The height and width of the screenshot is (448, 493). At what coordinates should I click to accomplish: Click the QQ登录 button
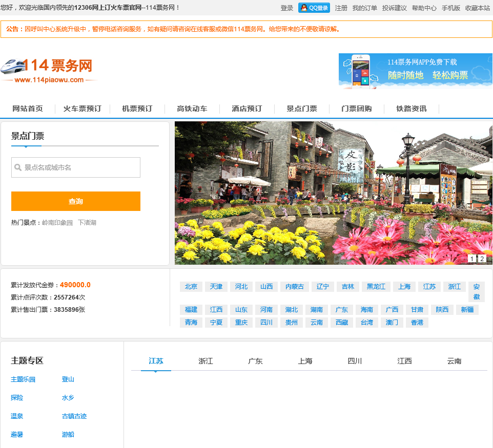pos(314,8)
